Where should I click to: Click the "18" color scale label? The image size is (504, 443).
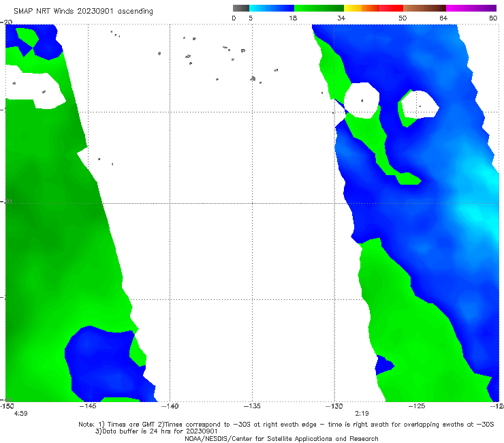click(x=293, y=18)
